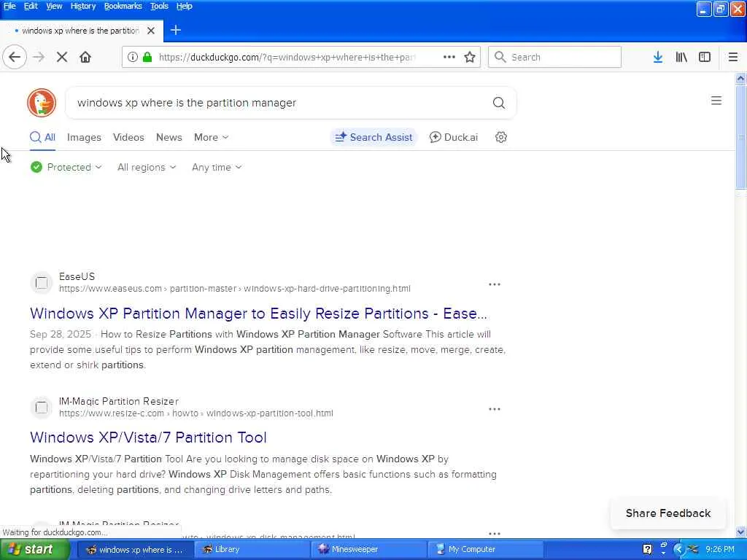Open the Any time filter dropdown
The width and height of the screenshot is (747, 560).
tap(217, 167)
